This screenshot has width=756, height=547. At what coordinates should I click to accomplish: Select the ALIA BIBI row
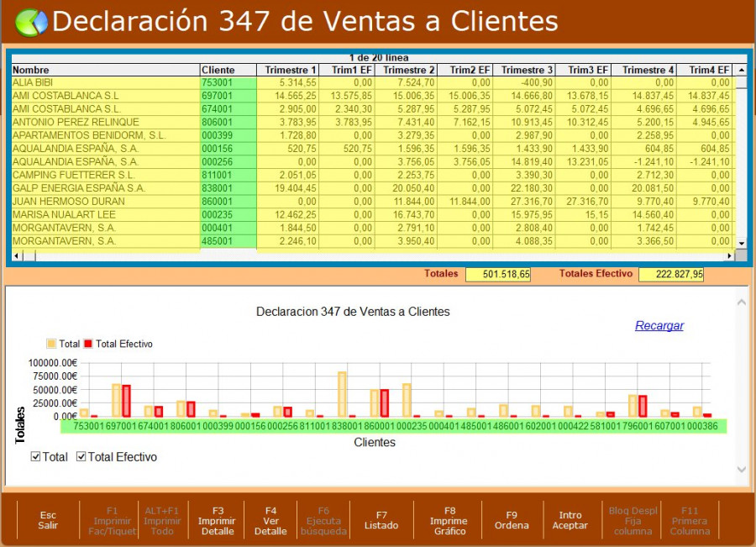[x=104, y=82]
